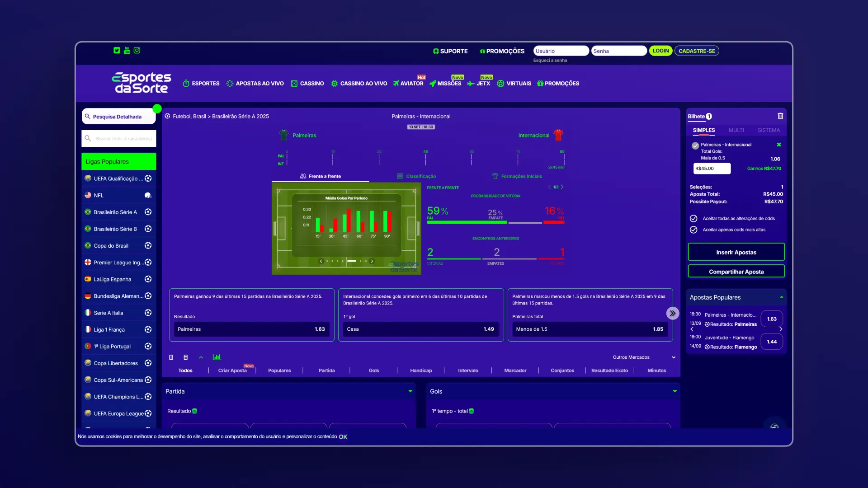
Task: Select Menos de 1.5 odds 1.85
Action: click(x=590, y=329)
